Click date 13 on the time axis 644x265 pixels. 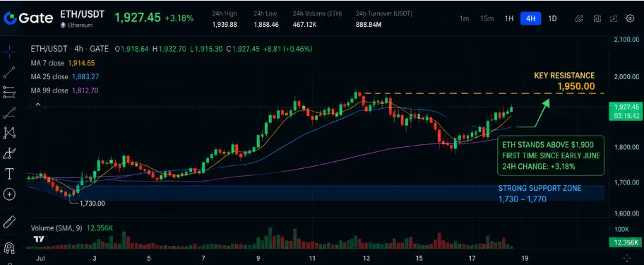tap(366, 259)
